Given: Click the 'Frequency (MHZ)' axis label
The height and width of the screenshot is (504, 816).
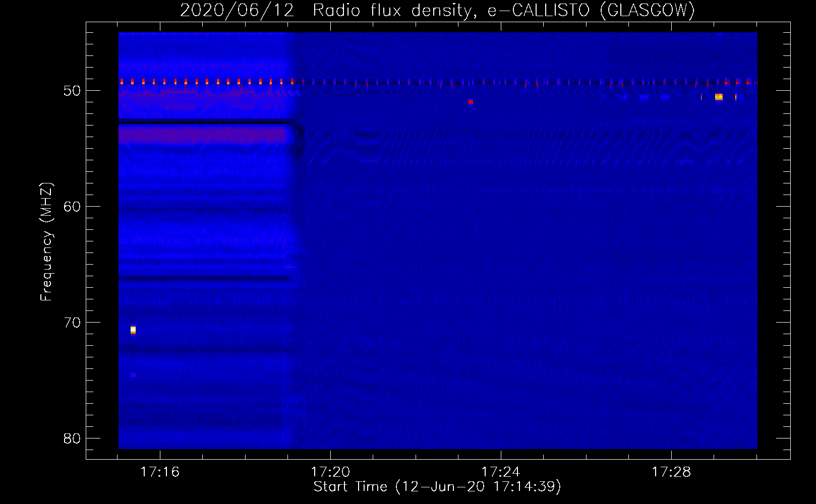Looking at the screenshot, I should 46,242.
